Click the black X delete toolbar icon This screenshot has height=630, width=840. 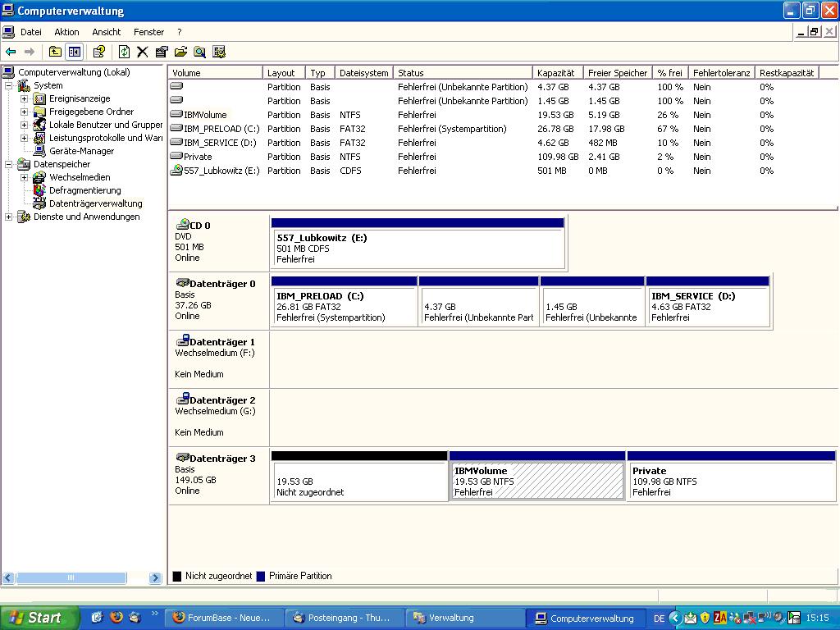[142, 52]
